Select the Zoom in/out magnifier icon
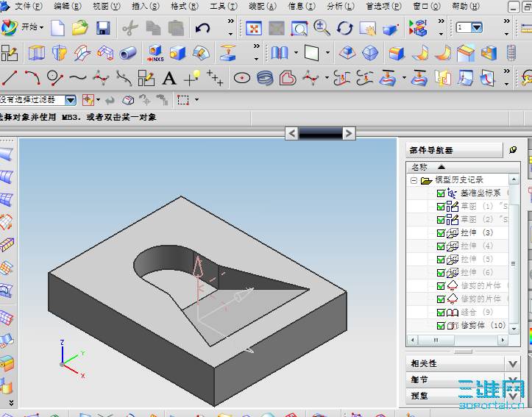 point(322,28)
